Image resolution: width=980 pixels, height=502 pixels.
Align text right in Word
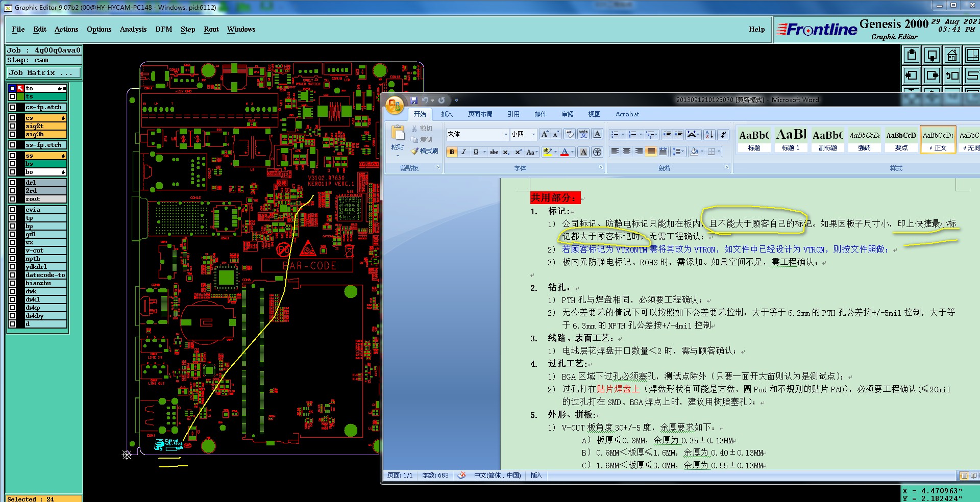click(639, 152)
